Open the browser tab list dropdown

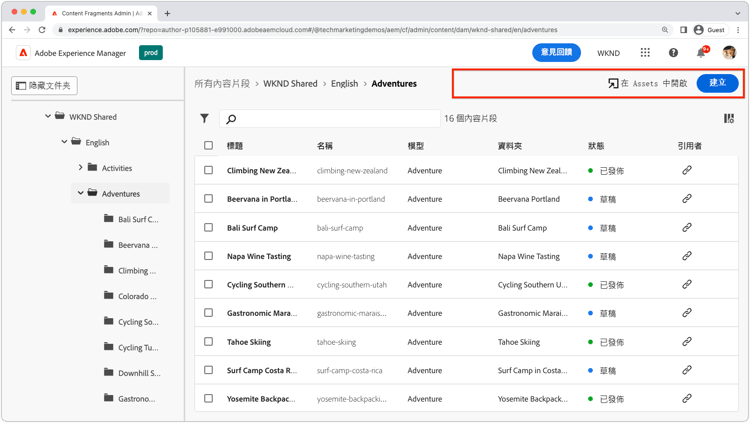pos(738,13)
